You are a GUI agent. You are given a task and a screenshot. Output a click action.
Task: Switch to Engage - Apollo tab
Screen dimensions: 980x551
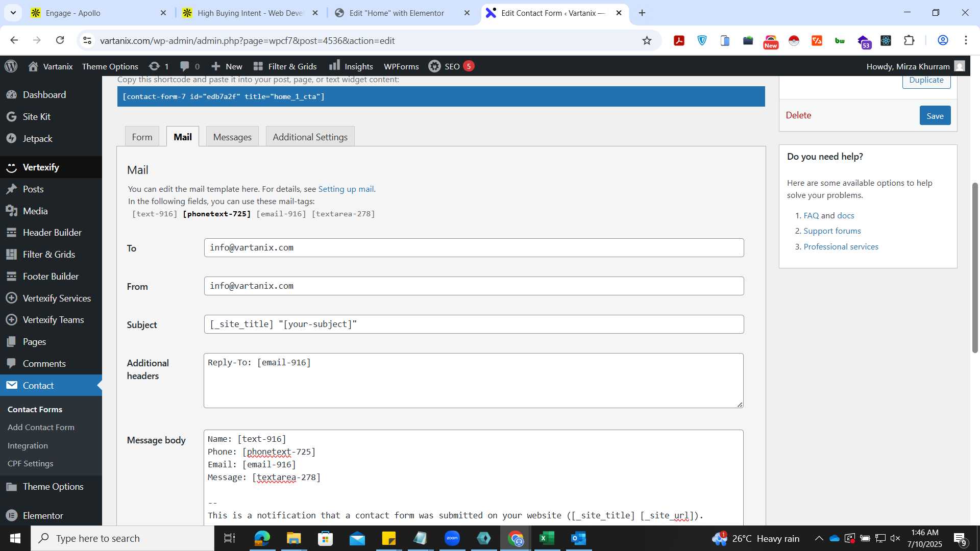point(99,13)
